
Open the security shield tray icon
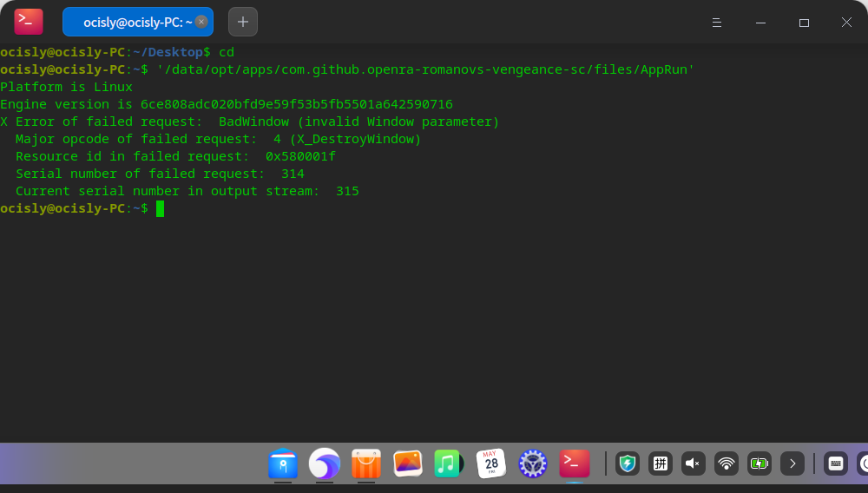(628, 463)
